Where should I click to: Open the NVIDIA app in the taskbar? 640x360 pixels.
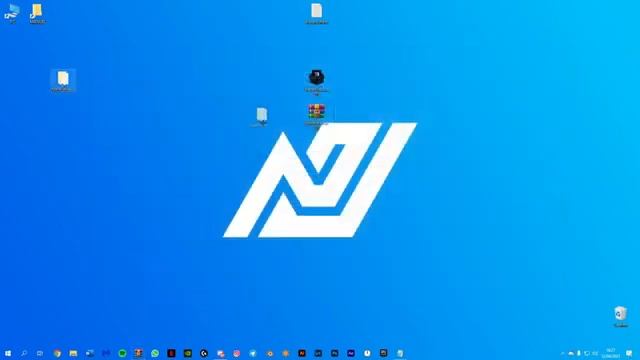(188, 353)
